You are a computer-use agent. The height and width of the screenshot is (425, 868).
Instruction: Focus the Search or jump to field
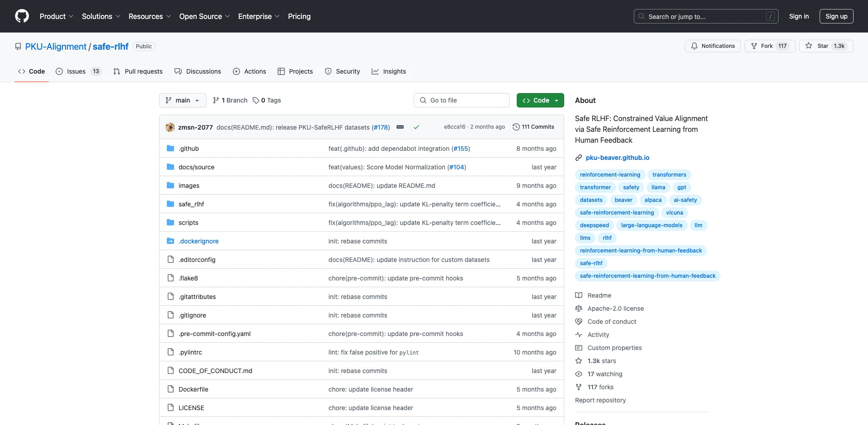pyautogui.click(x=706, y=16)
